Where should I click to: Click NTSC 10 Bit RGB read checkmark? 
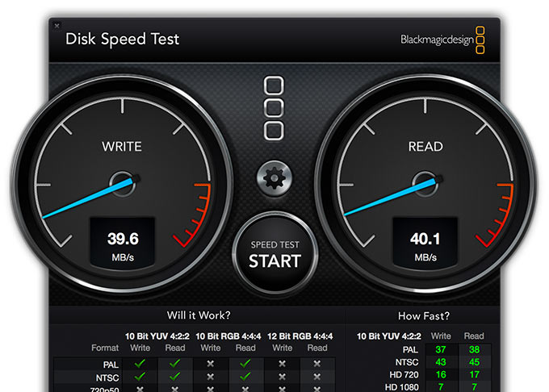tap(245, 377)
